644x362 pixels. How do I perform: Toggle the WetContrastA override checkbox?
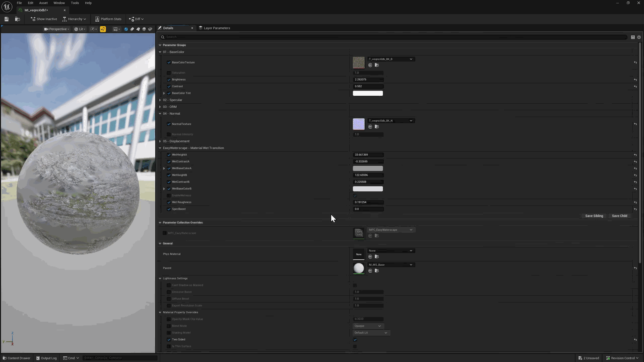click(169, 162)
